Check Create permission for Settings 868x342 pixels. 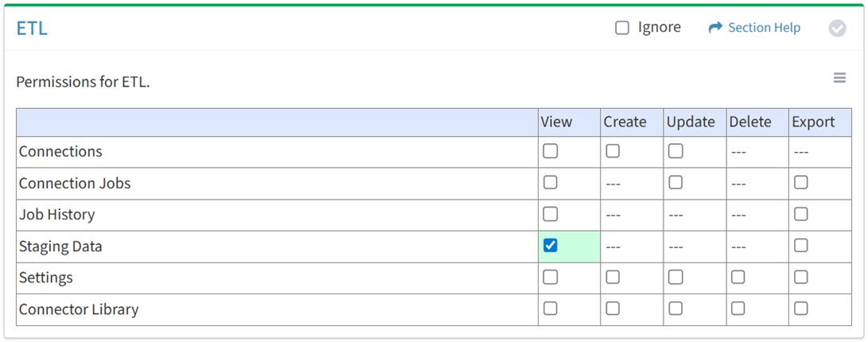(x=613, y=277)
